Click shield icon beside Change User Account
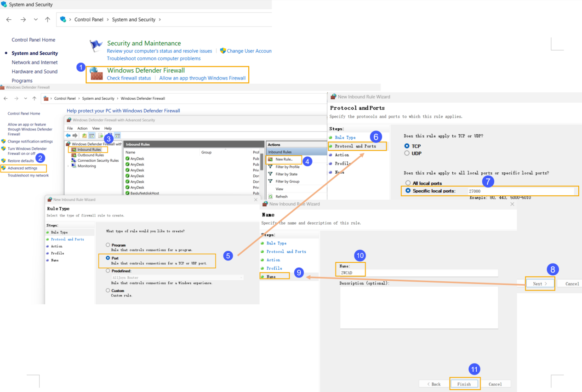Viewport: 582px width, 392px height. (223, 51)
